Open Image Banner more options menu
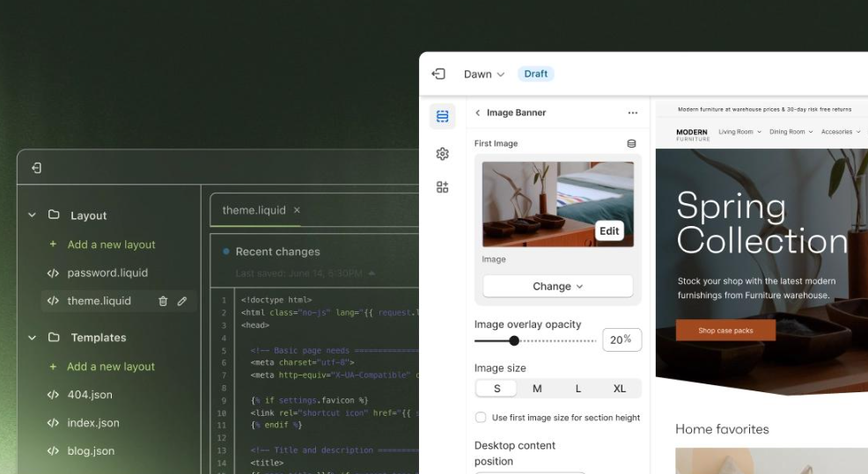The height and width of the screenshot is (474, 868). click(x=633, y=113)
